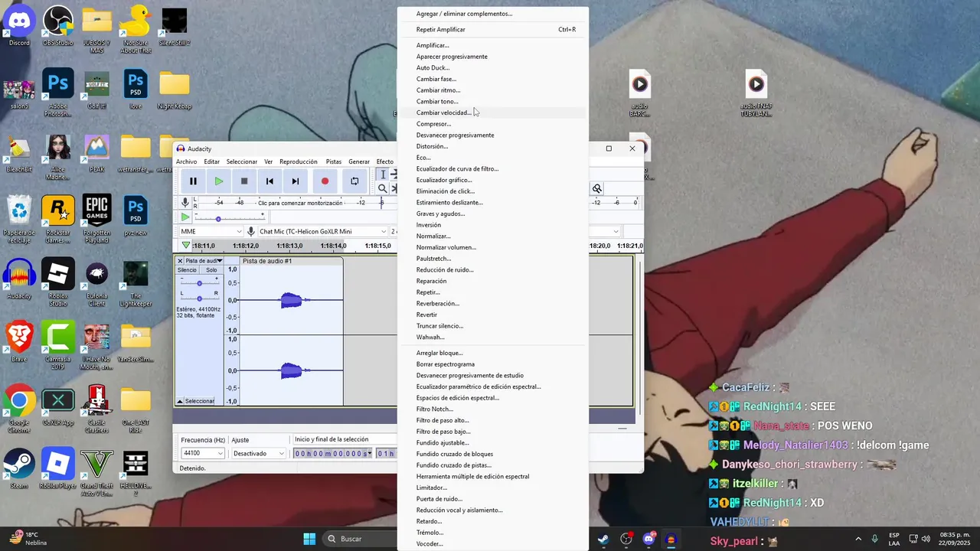The image size is (980, 551).
Task: Click the upper channel waveform of the audio track
Action: click(x=292, y=300)
